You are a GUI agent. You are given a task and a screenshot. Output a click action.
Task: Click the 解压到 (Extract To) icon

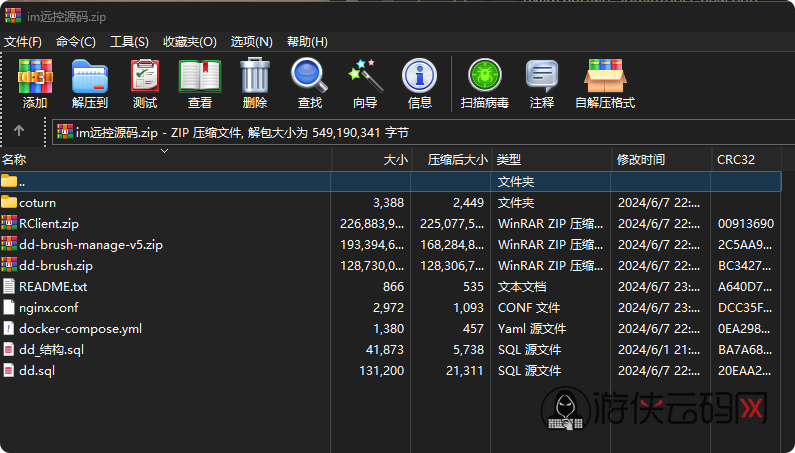pos(90,83)
